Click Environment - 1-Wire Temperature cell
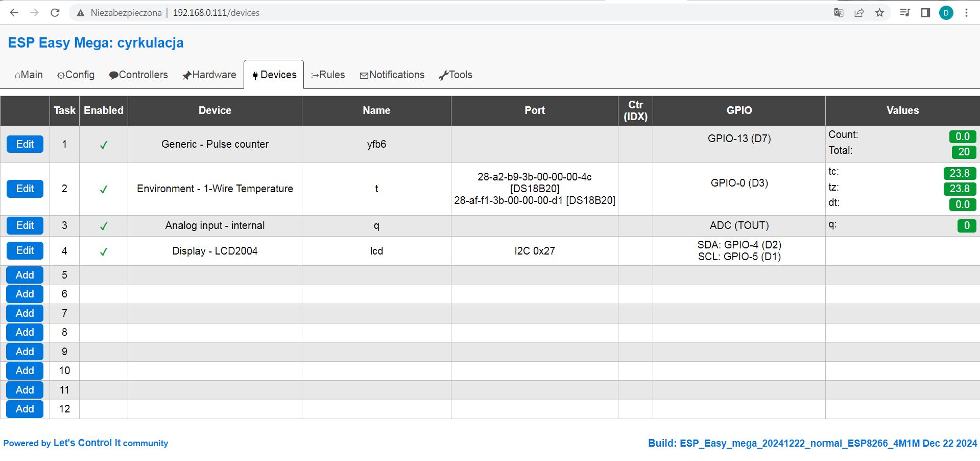Screen dimensions: 980x461 tap(215, 189)
